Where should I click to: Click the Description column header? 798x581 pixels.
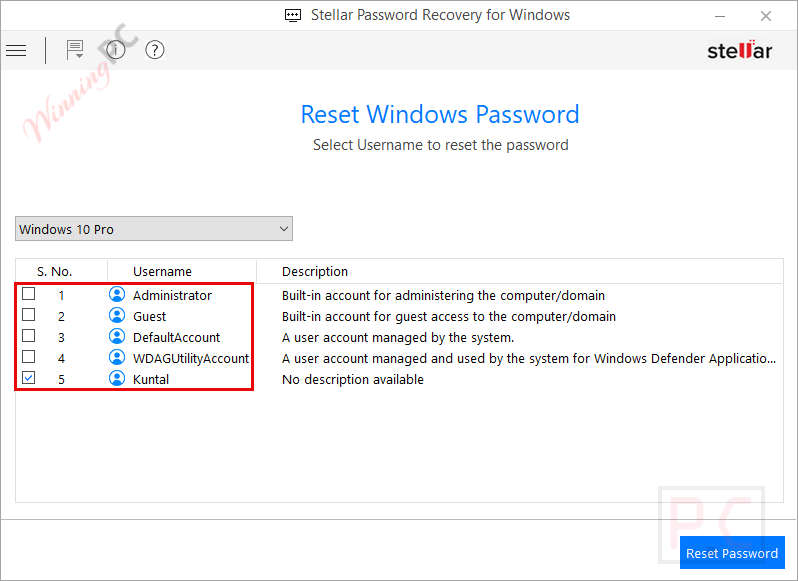point(315,272)
